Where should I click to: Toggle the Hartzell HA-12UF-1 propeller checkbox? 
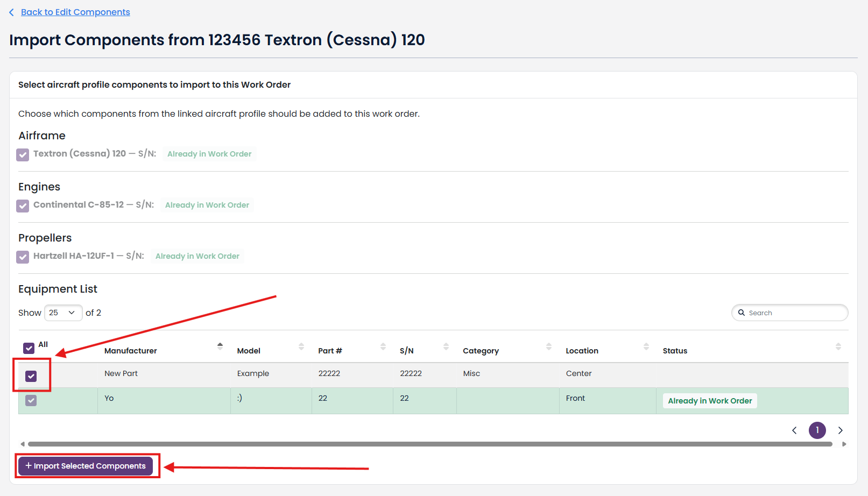coord(23,257)
